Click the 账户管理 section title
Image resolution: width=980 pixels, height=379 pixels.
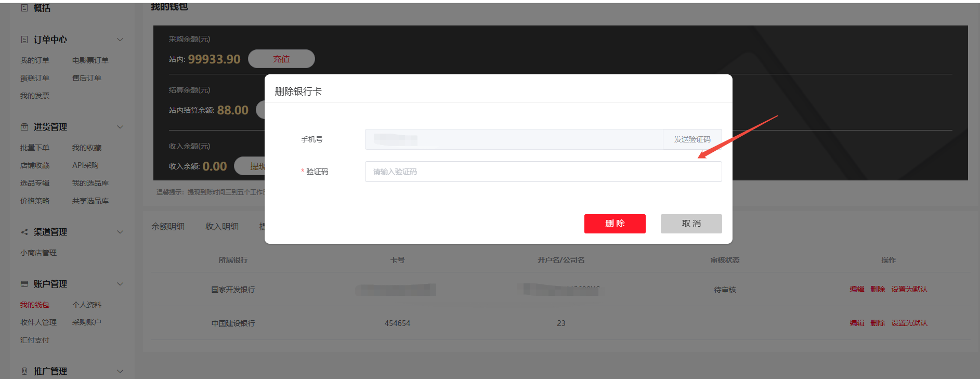click(x=50, y=284)
